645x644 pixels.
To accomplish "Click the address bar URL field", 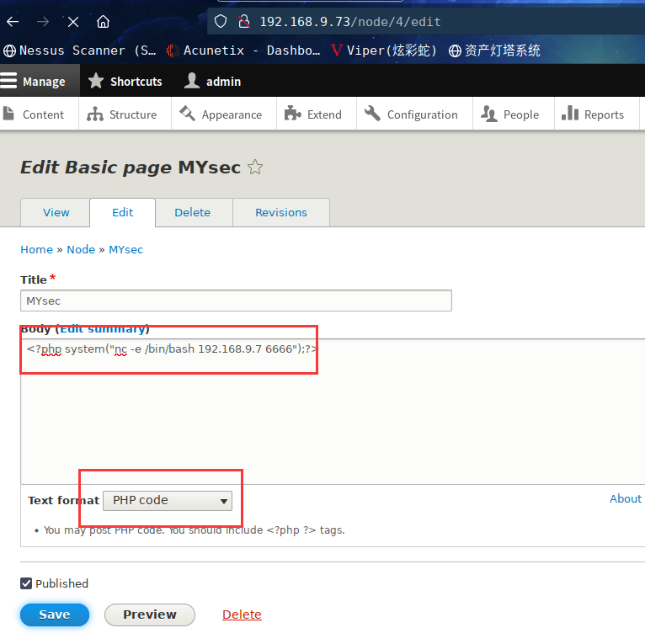I will (428, 21).
